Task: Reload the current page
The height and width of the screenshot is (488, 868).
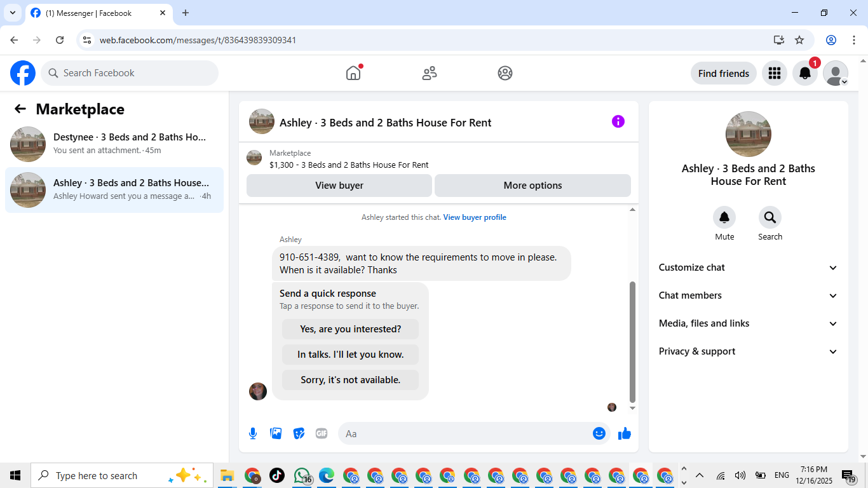Action: click(x=60, y=40)
